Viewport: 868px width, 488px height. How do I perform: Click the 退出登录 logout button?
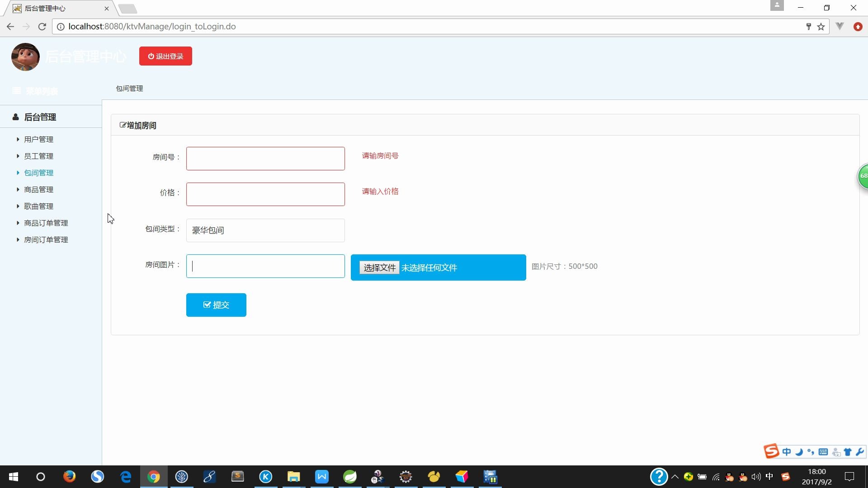[x=165, y=56]
